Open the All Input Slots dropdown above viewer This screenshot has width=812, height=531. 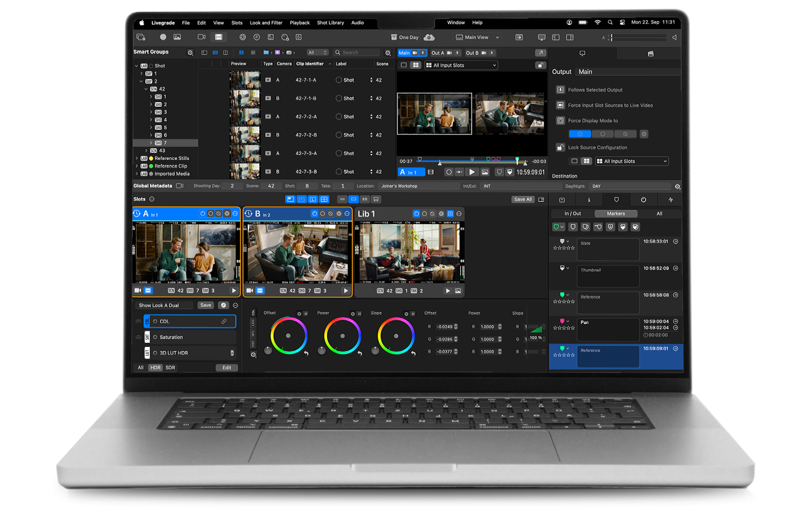click(x=461, y=65)
